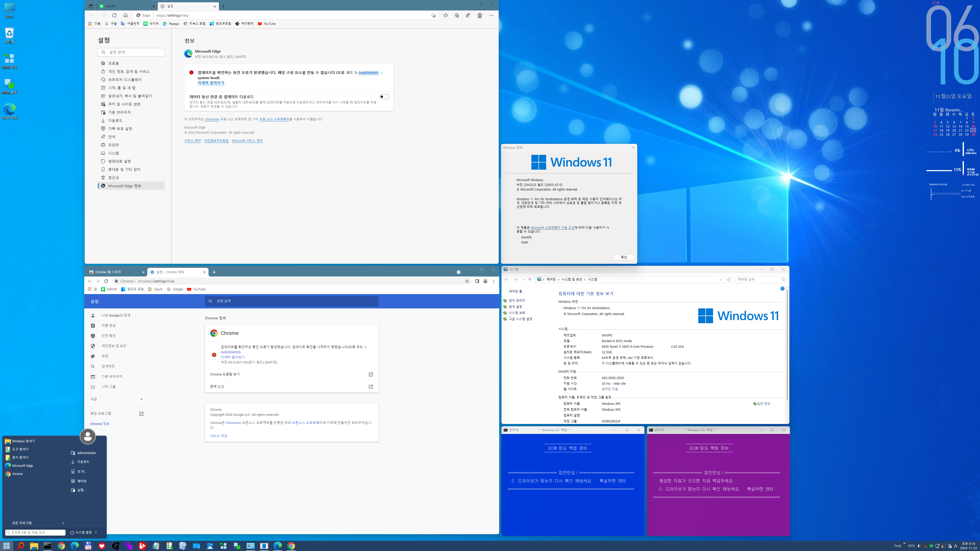
Task: Click start menu 프로그램 및 파일 검색 box
Action: (35, 532)
